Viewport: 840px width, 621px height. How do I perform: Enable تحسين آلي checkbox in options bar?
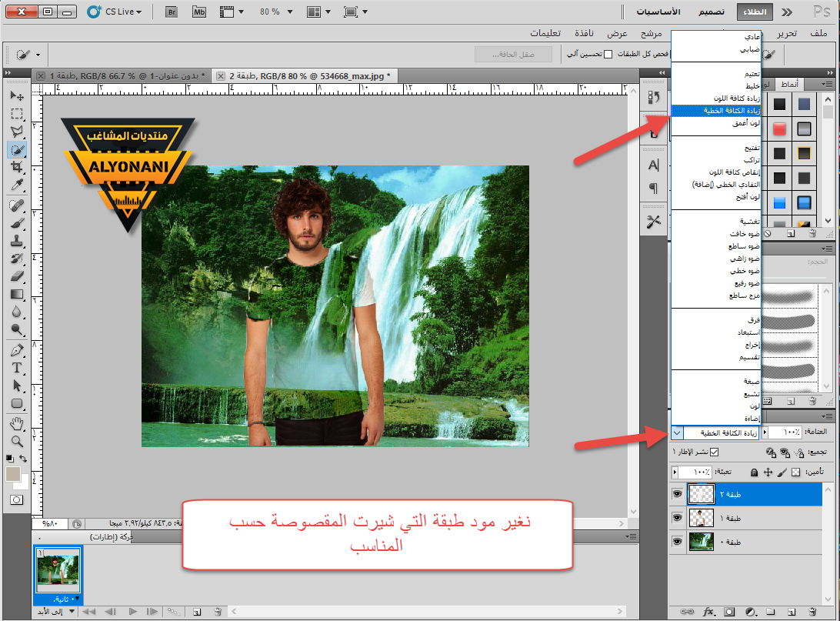tap(608, 54)
